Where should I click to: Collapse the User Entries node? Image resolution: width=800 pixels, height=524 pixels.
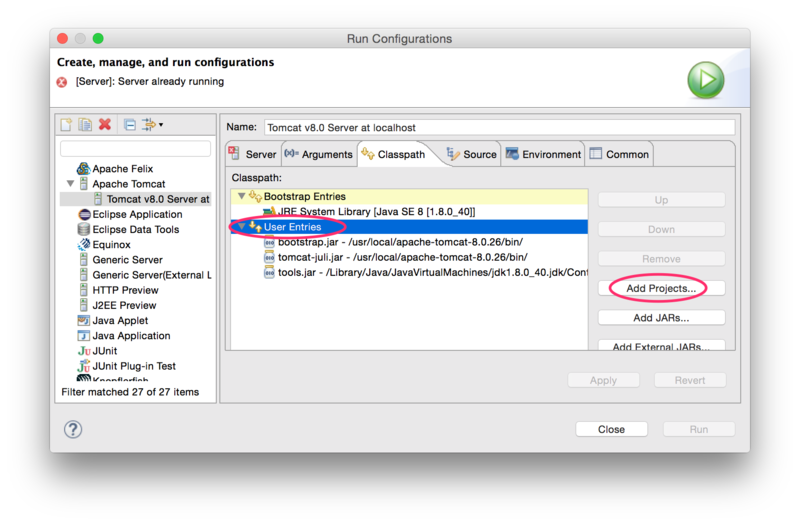point(242,227)
